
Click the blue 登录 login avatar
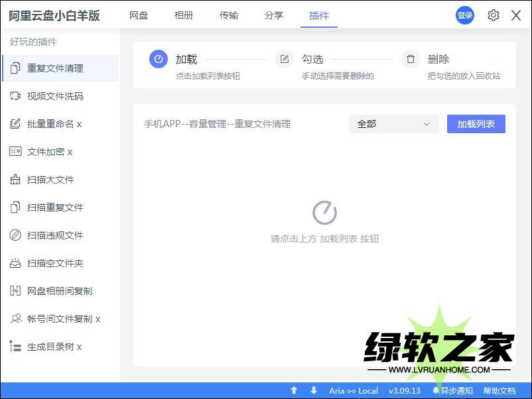(x=464, y=15)
